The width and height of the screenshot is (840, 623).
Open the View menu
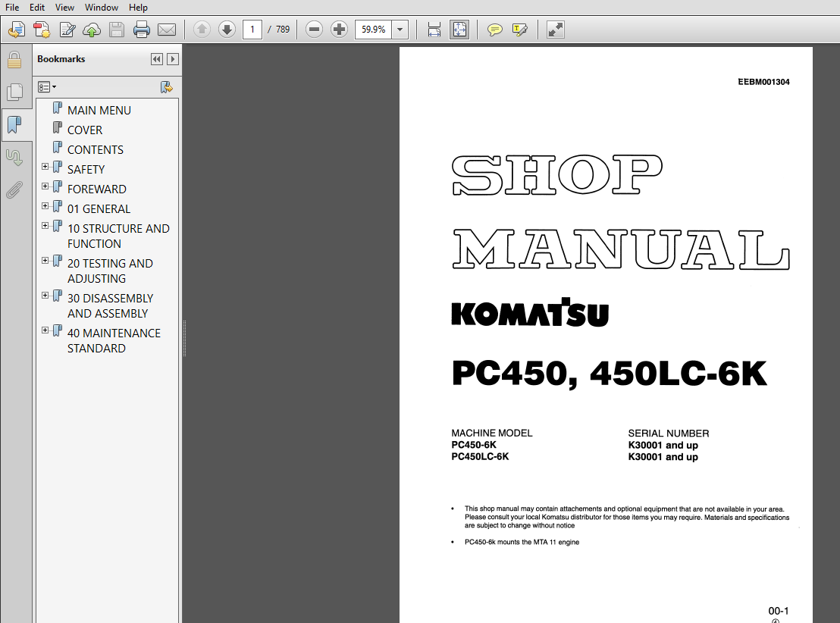pos(64,7)
